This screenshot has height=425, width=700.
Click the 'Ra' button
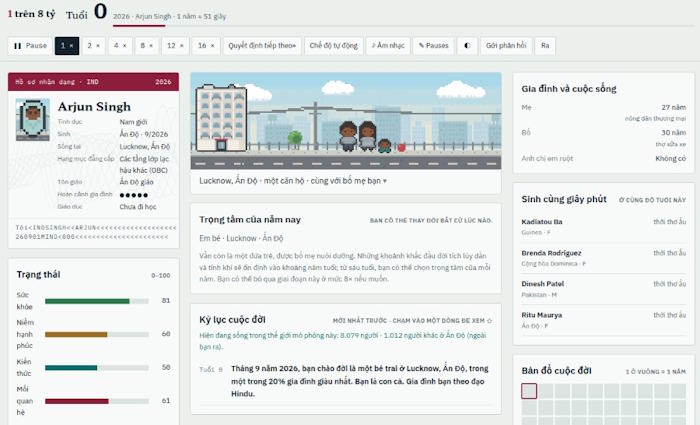click(x=545, y=46)
